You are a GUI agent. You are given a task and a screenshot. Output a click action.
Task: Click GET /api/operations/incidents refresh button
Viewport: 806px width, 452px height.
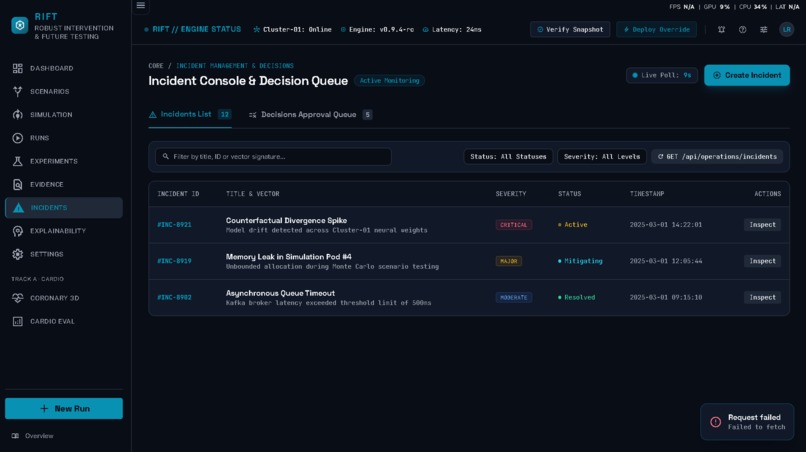pyautogui.click(x=717, y=157)
